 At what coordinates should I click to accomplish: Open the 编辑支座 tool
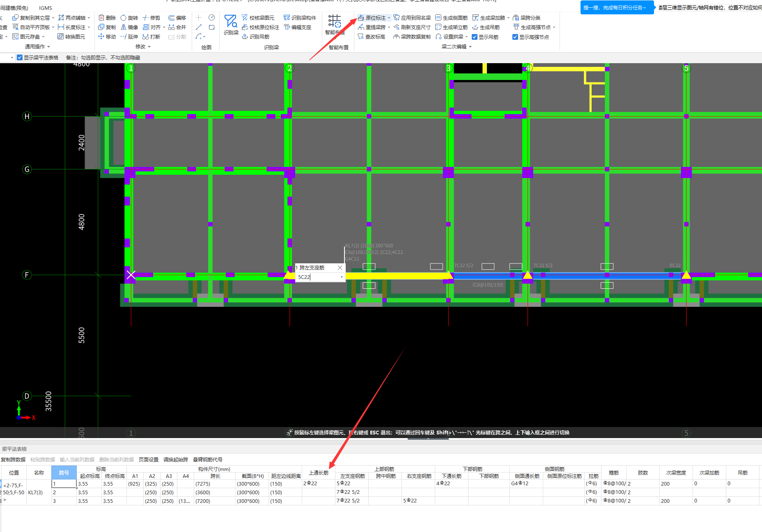(297, 27)
